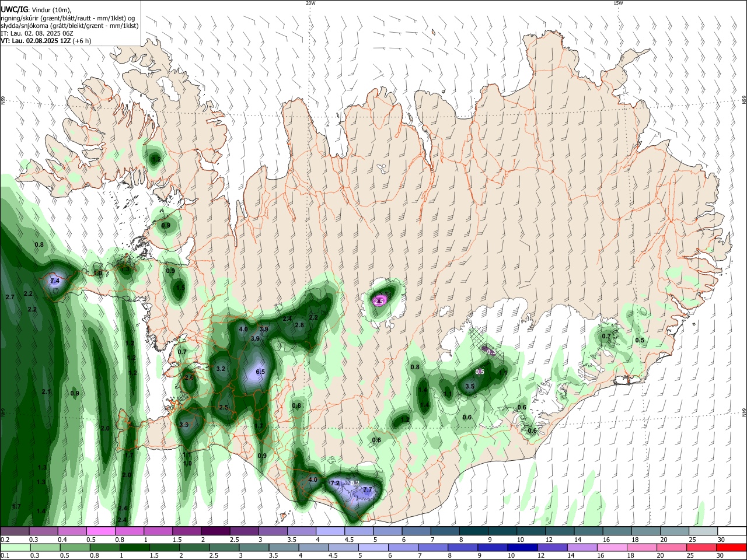Click the 20W longitude label at the top
Image resolution: width=747 pixels, height=560 pixels.
(x=310, y=3)
